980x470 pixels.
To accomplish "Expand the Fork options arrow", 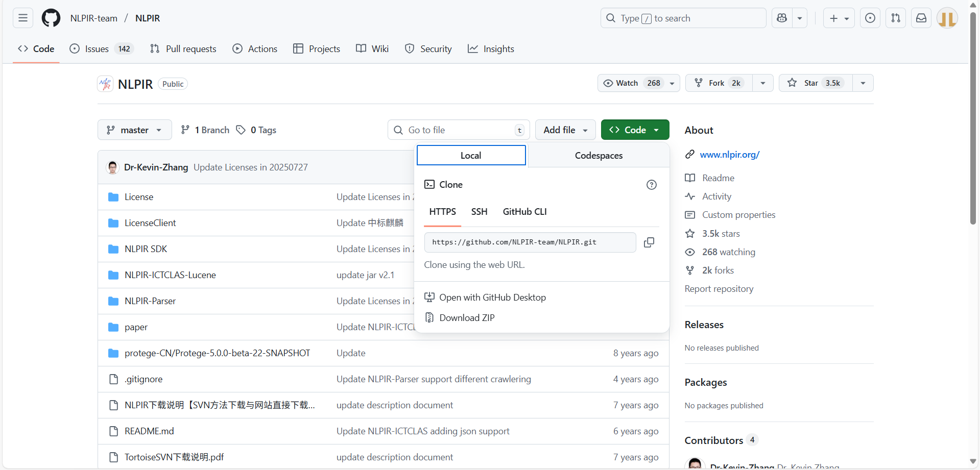I will (763, 83).
